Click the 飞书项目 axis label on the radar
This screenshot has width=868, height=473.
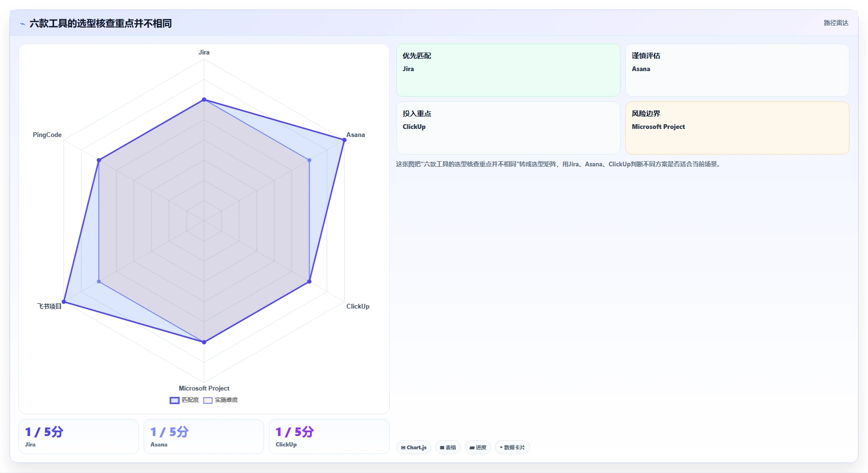click(49, 306)
